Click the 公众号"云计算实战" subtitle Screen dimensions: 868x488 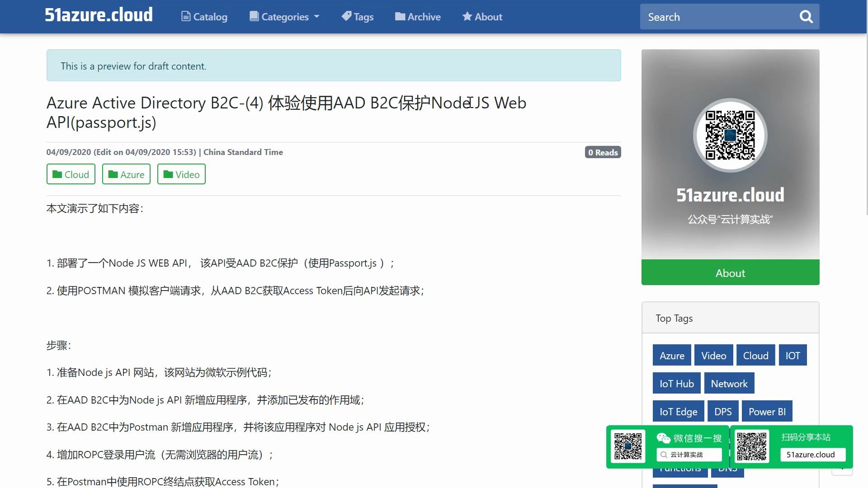(x=730, y=219)
